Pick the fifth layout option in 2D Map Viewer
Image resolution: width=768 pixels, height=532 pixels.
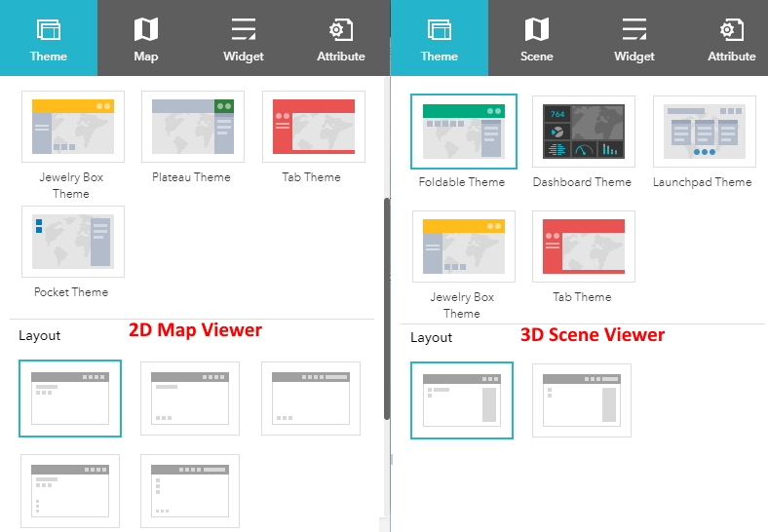pyautogui.click(x=190, y=491)
